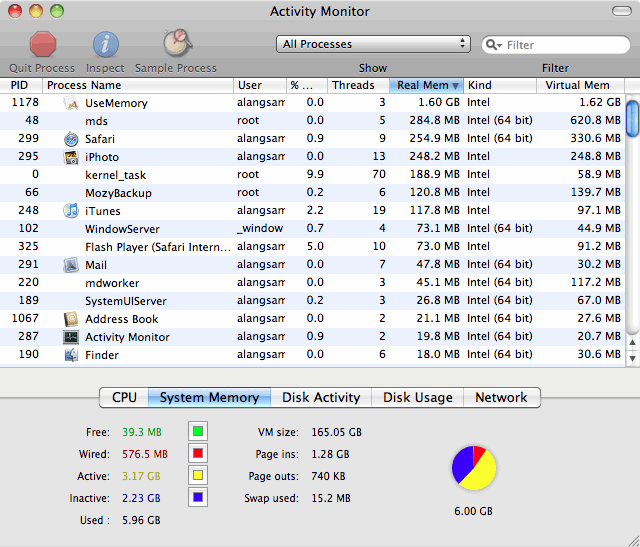This screenshot has width=640, height=547.
Task: Switch to the Disk Usage tab
Action: click(x=418, y=398)
